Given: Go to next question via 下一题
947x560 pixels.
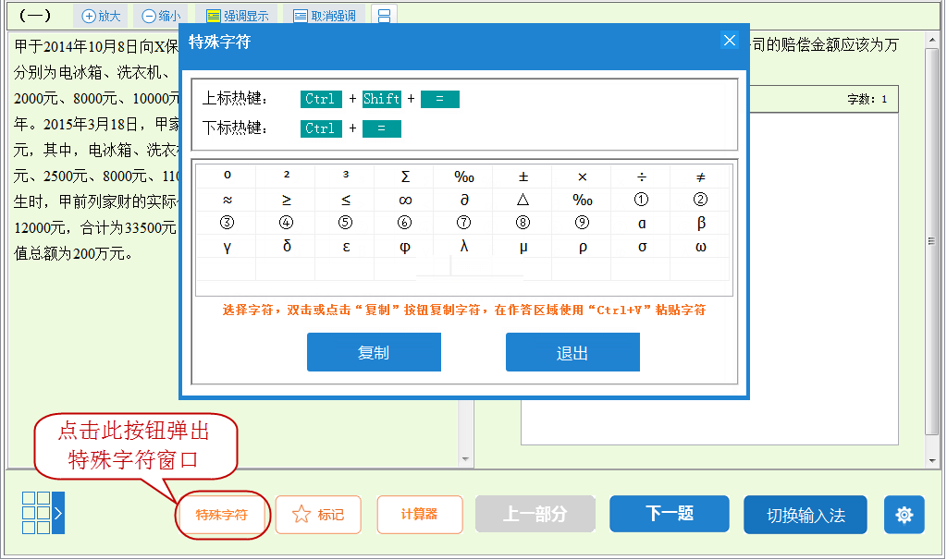Looking at the screenshot, I should pos(669,514).
